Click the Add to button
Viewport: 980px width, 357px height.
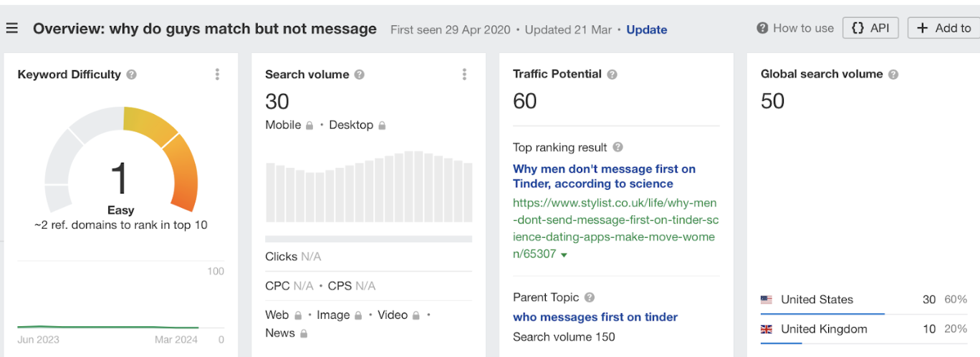coord(943,28)
